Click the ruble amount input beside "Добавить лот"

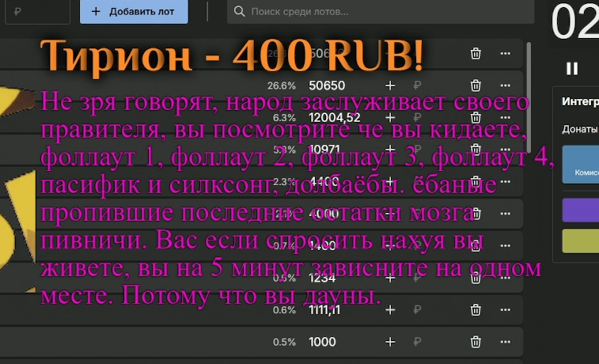coord(37,11)
